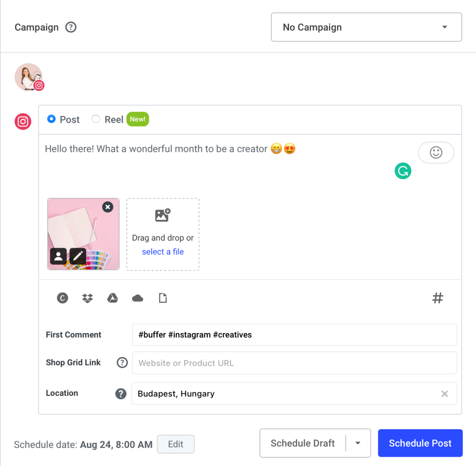The height and width of the screenshot is (466, 476).
Task: Open the hashtag manager icon
Action: [437, 298]
